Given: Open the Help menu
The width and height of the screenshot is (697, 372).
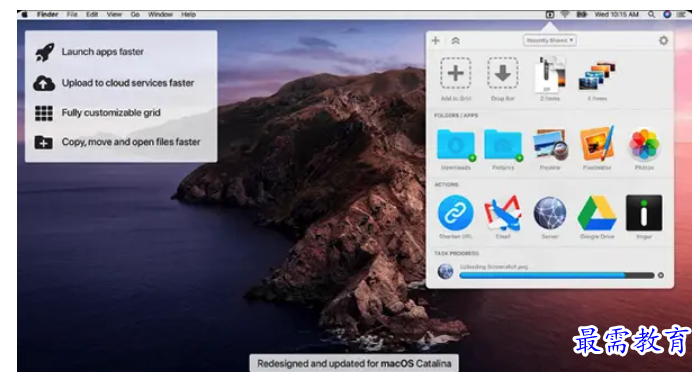Looking at the screenshot, I should [x=188, y=15].
